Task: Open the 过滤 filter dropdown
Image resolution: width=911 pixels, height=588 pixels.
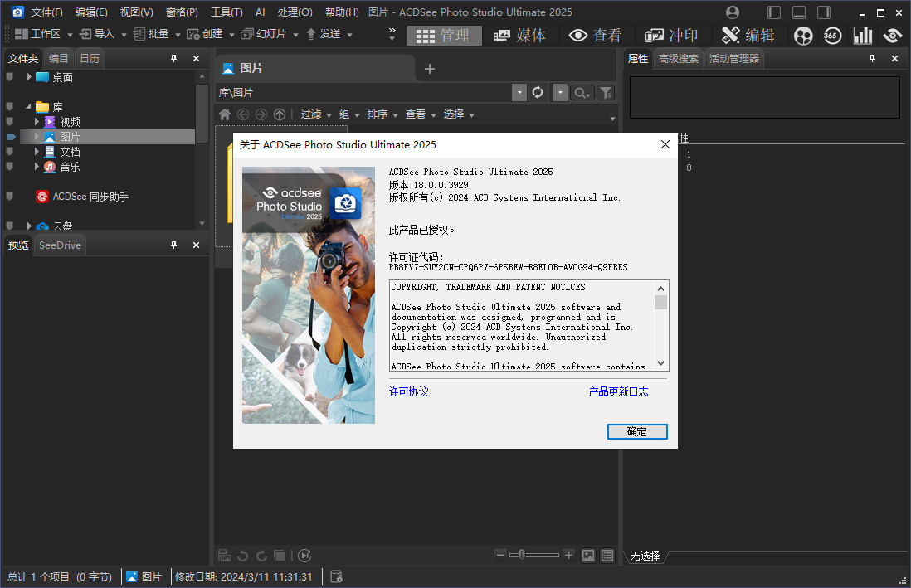Action: click(315, 114)
